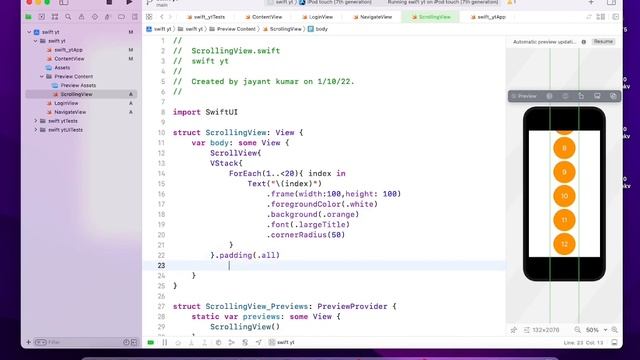Open the Symbol navigator

[x=55, y=17]
